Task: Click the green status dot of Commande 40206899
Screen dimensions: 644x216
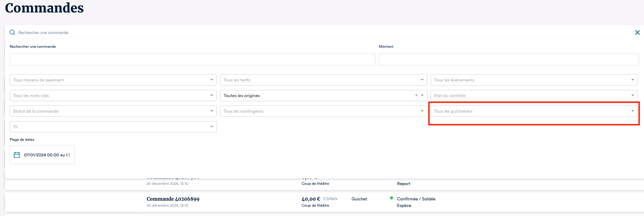Action: 391,198
